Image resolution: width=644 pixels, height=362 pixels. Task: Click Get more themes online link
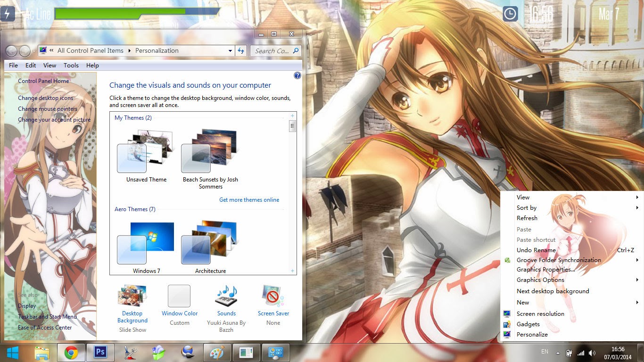pos(249,200)
